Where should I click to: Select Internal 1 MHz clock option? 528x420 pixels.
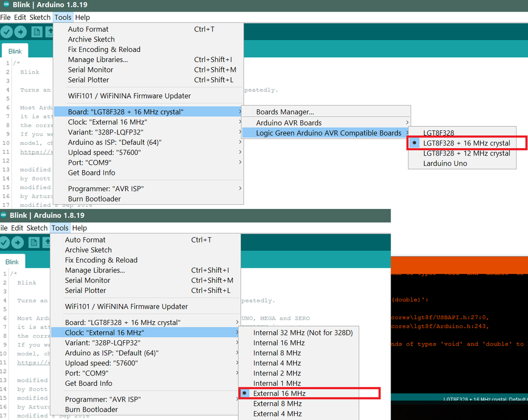tap(299, 383)
